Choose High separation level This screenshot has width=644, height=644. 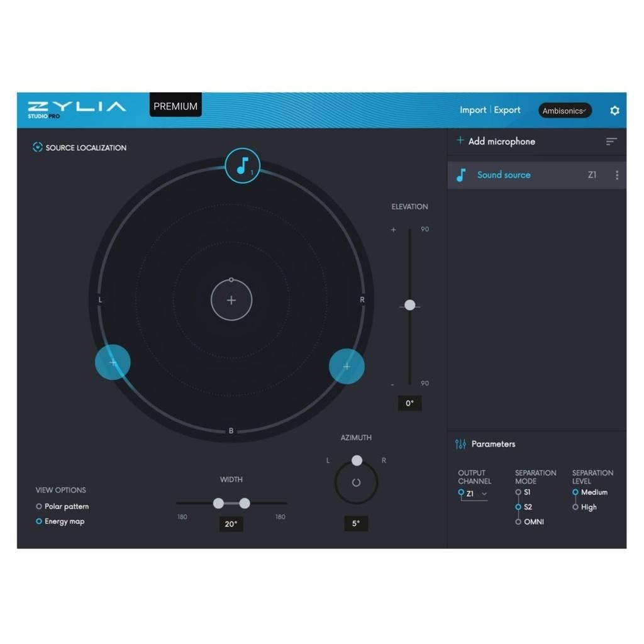[575, 507]
